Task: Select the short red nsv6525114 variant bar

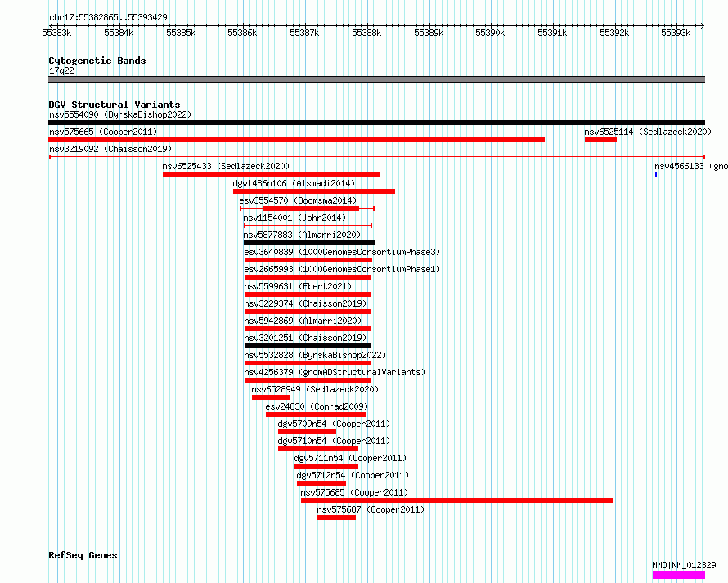Action: tap(600, 140)
